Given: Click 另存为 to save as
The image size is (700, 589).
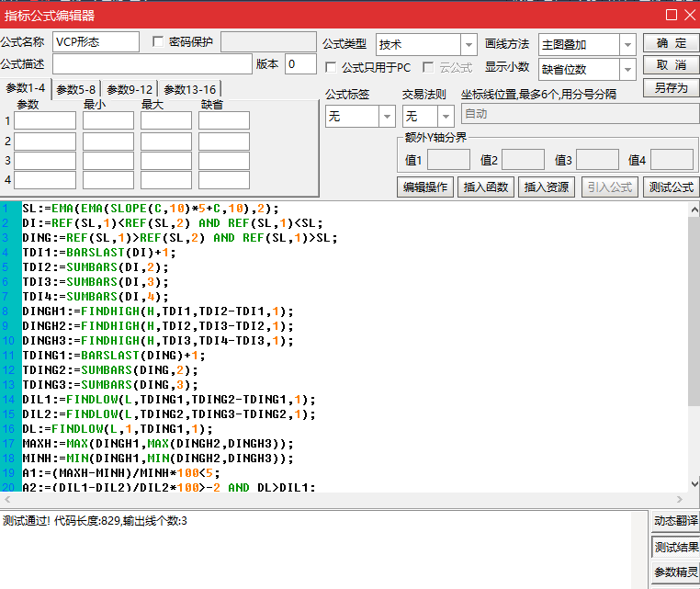Looking at the screenshot, I should pos(671,88).
